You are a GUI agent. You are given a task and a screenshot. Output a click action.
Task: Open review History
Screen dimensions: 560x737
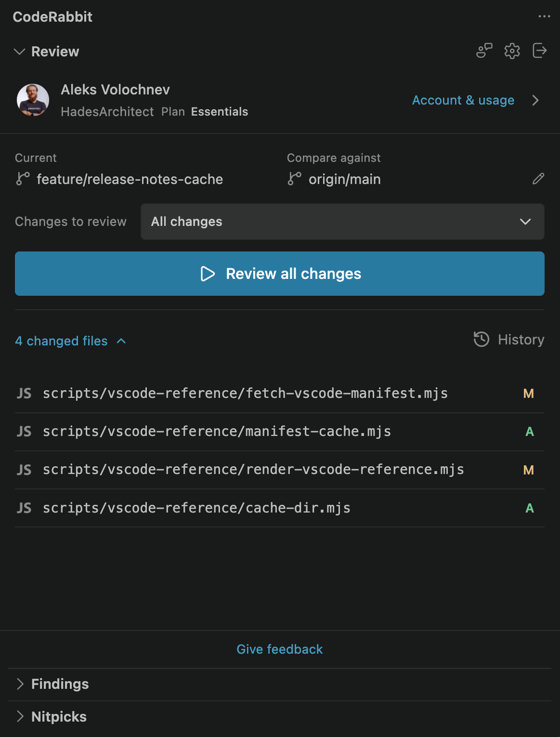tap(508, 340)
